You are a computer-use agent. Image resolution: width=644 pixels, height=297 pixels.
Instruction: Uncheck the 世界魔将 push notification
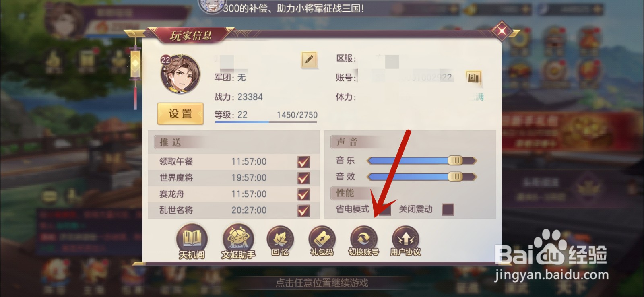pyautogui.click(x=303, y=178)
